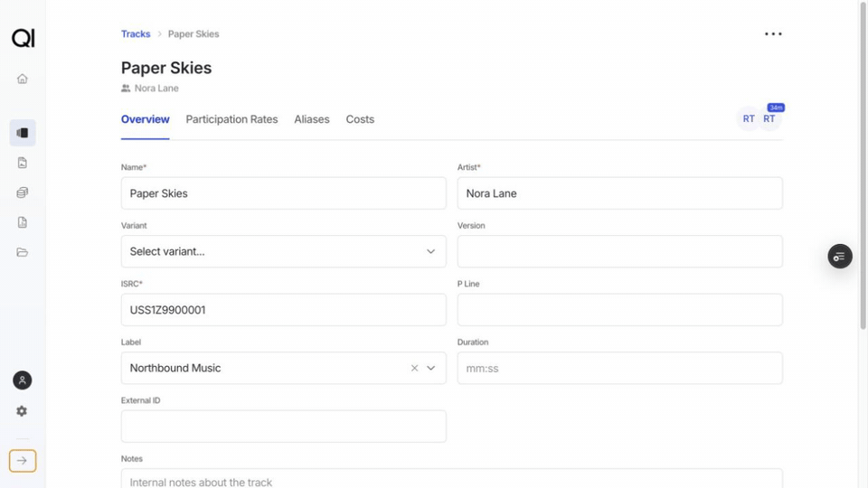
Task: Click the RT avatar with 34m badge
Action: pyautogui.click(x=769, y=119)
